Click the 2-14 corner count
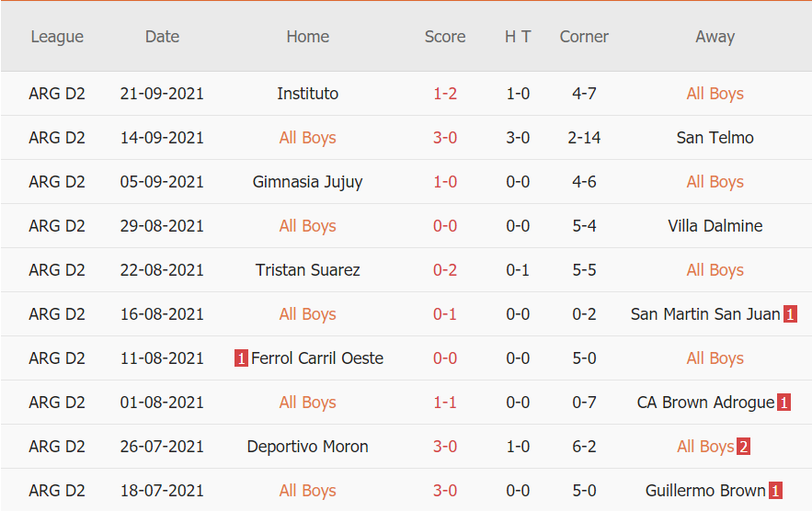 [584, 138]
